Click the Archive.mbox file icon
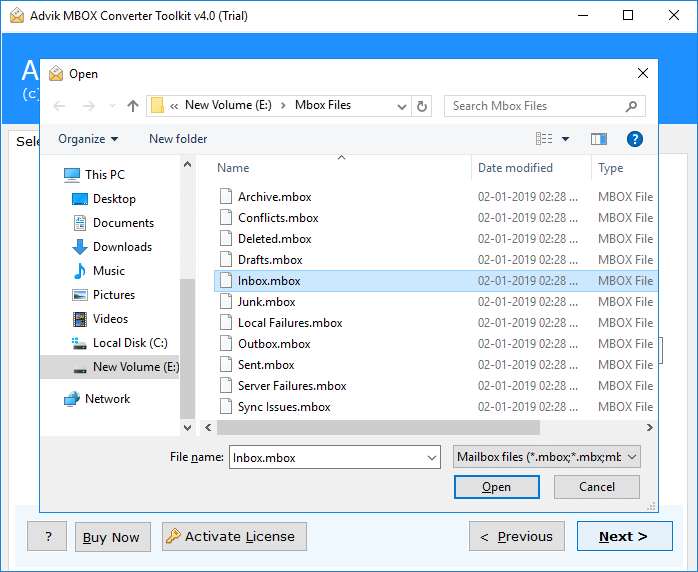Image resolution: width=698 pixels, height=572 pixels. 226,196
